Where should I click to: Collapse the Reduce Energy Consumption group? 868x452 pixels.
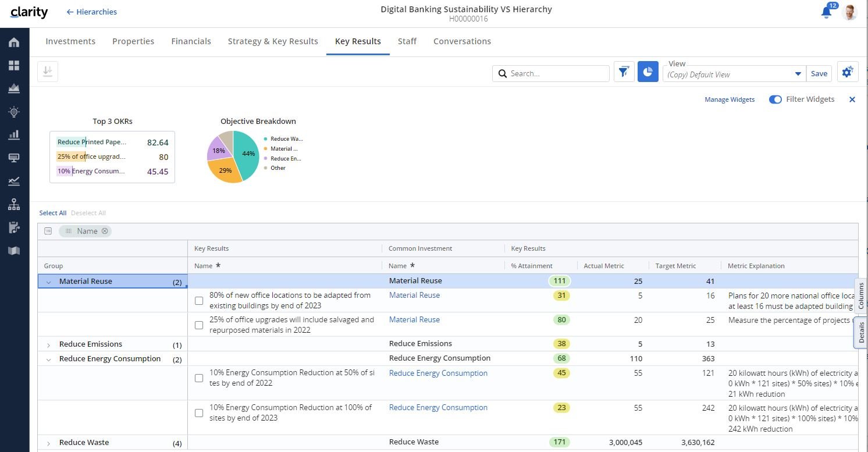[x=48, y=360]
